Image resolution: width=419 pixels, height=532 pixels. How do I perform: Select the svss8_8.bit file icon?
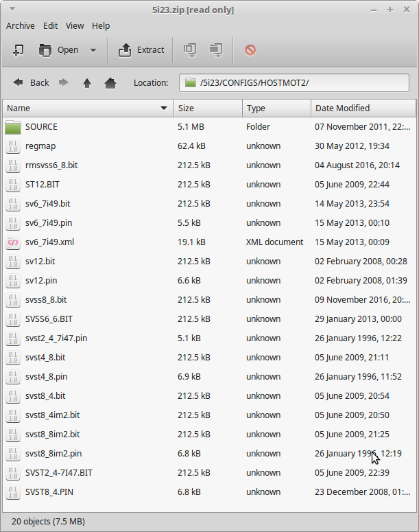(13, 300)
